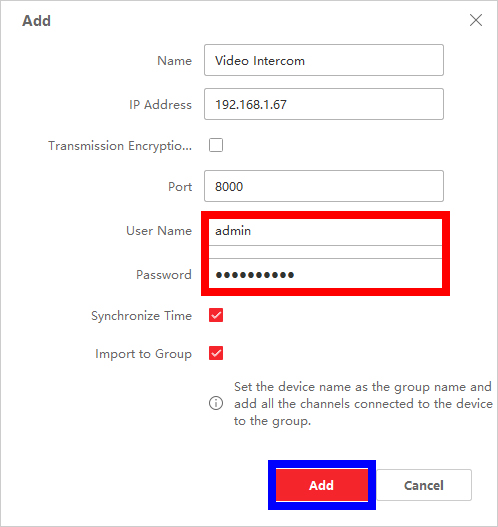Image resolution: width=498 pixels, height=527 pixels.
Task: Click into the IP Address field
Action: pos(324,104)
